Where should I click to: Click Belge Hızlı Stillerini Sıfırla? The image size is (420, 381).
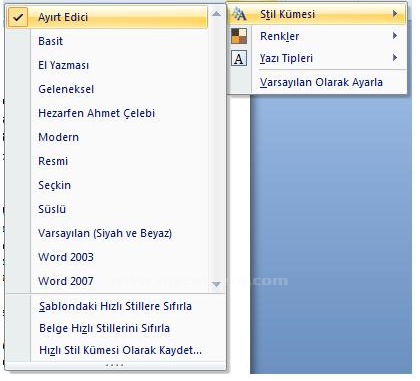[115, 328]
